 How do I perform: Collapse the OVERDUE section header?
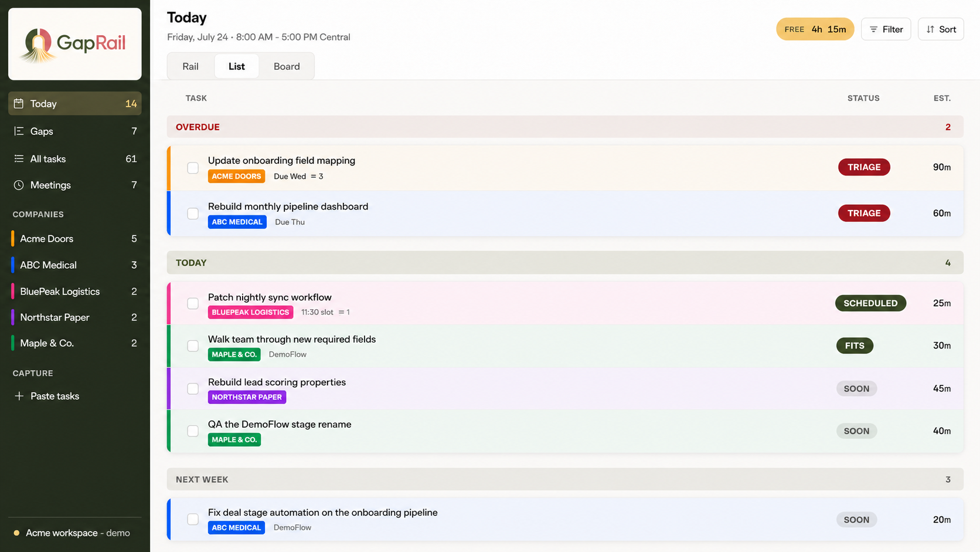coord(565,127)
